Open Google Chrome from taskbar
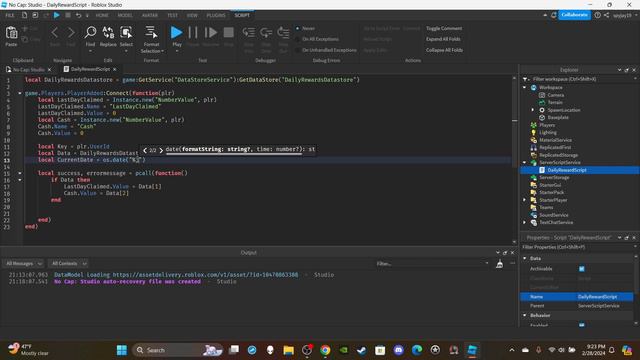The height and width of the screenshot is (360, 640). 325,350
